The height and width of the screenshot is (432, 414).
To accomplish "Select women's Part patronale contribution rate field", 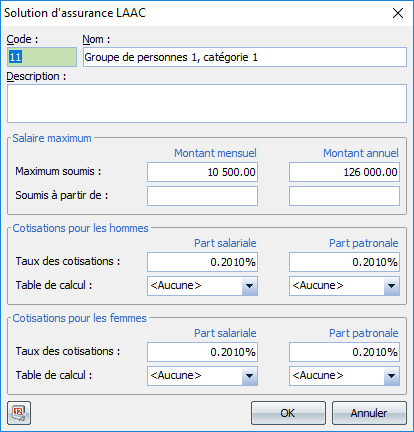I will click(344, 352).
